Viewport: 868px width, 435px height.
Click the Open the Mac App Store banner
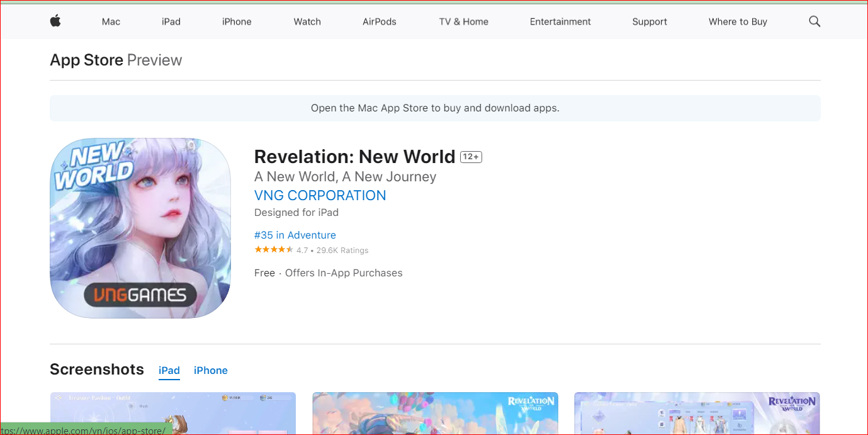[x=435, y=108]
